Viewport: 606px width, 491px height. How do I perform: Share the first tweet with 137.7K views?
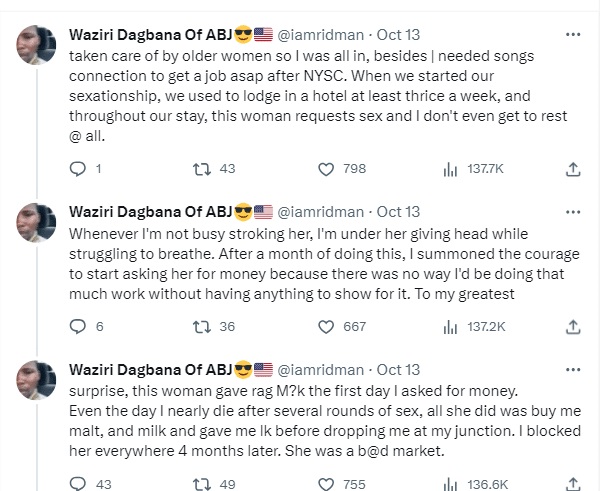pos(572,170)
